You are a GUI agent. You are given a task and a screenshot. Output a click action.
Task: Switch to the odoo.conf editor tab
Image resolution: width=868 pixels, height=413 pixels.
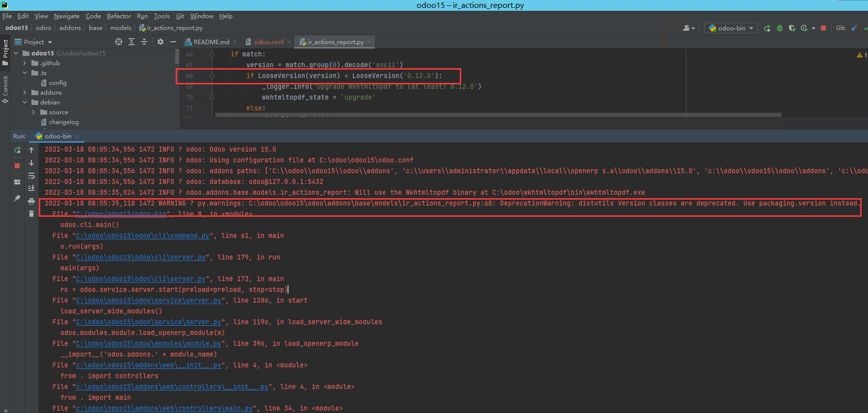pyautogui.click(x=268, y=42)
